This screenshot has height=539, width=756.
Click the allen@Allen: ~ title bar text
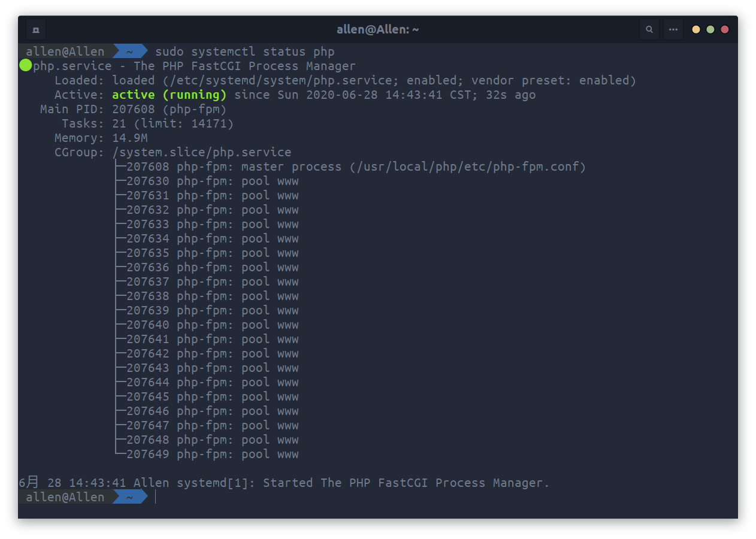[377, 29]
